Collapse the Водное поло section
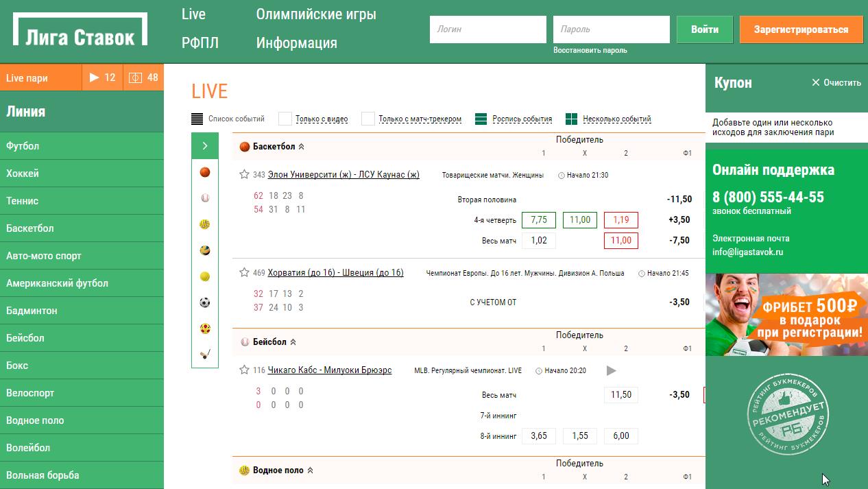The image size is (868, 489). (x=311, y=470)
